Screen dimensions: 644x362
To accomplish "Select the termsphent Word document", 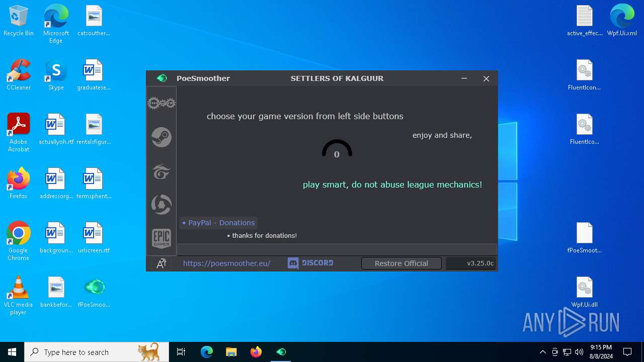I will (94, 184).
